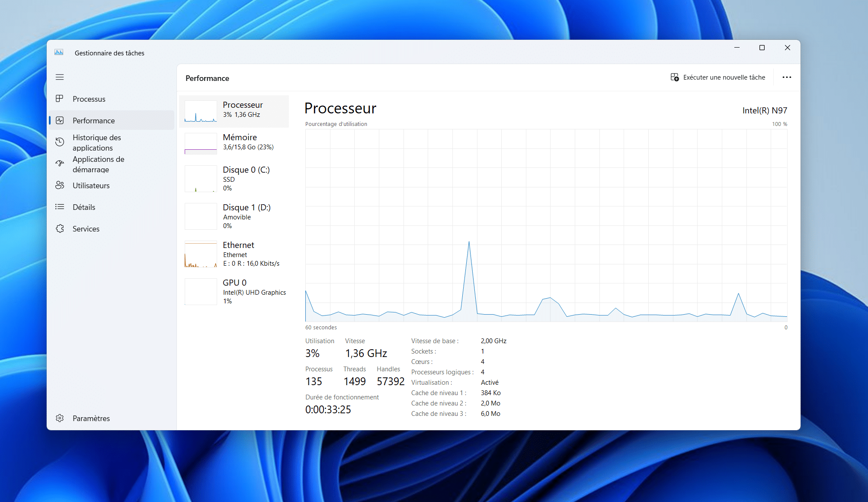Click the Disque 1 mini graph thumbnail
Screen dimensions: 868x502
pos(201,216)
